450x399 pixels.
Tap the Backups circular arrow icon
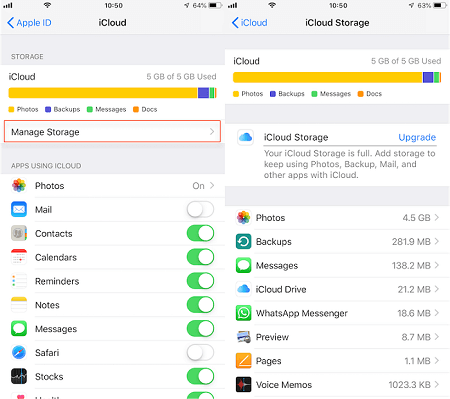pyautogui.click(x=244, y=241)
